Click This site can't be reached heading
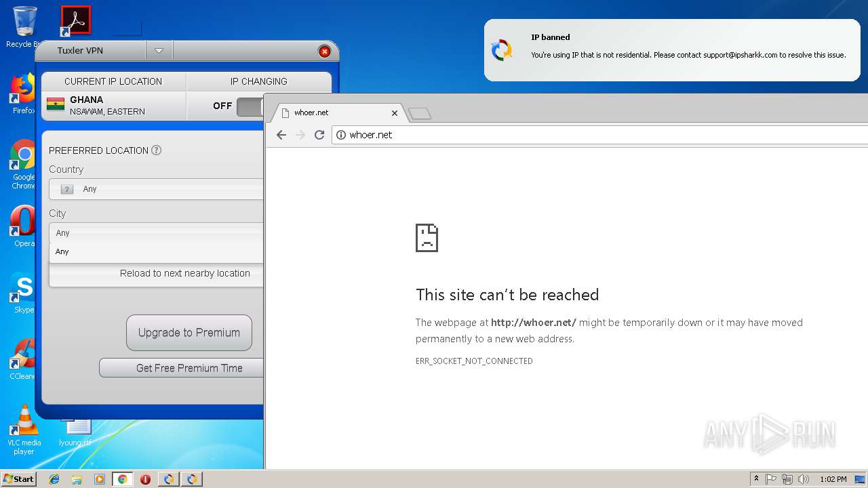Image resolution: width=868 pixels, height=488 pixels. [507, 295]
